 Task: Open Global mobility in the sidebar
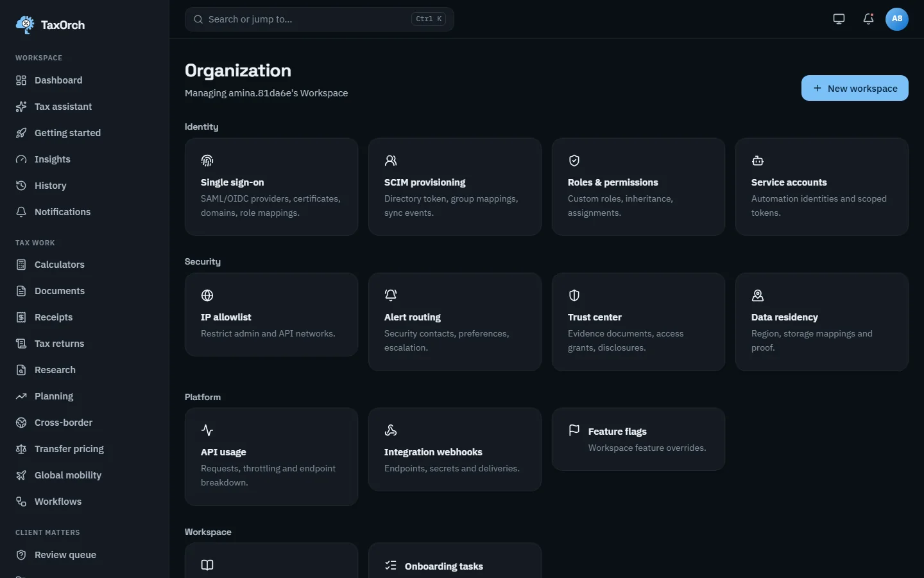tap(85, 475)
